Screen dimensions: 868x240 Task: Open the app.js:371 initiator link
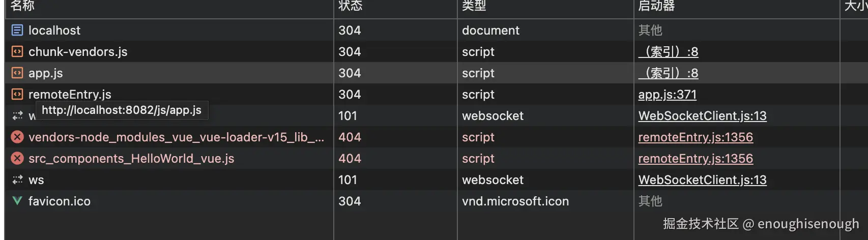point(667,95)
